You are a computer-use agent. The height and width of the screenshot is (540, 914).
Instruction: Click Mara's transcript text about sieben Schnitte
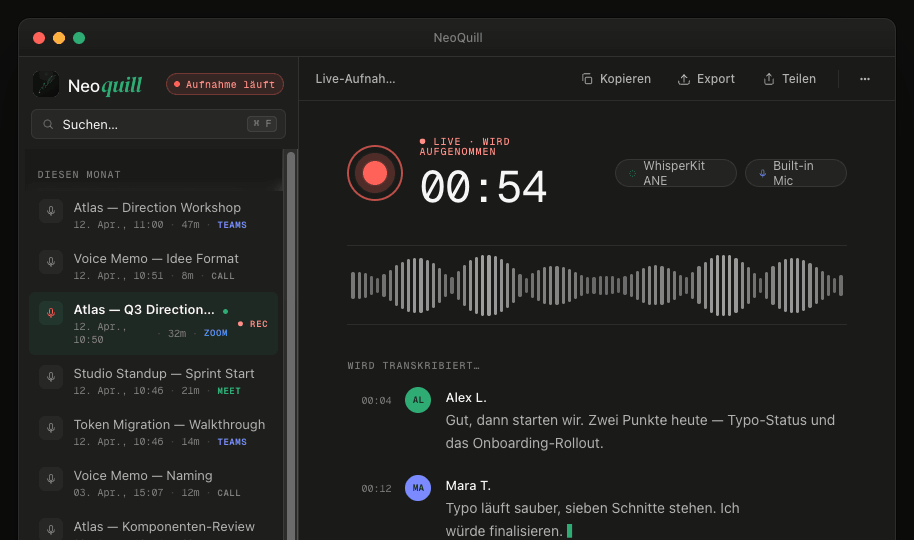click(x=592, y=520)
